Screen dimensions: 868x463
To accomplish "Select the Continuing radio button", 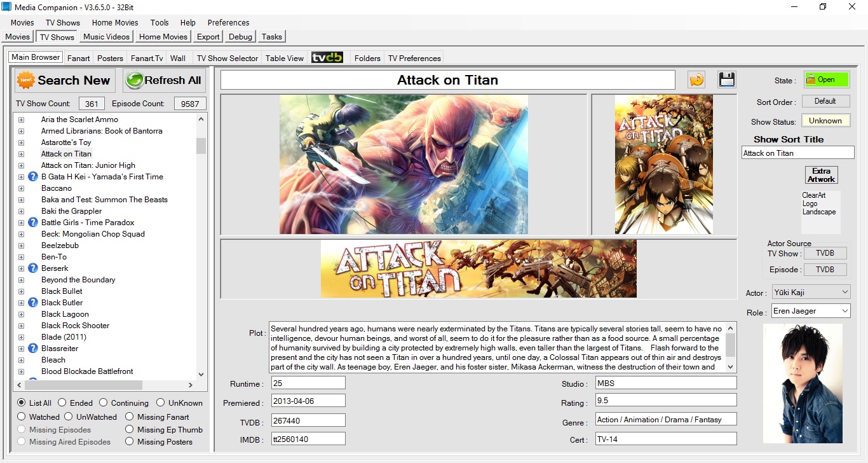I will point(103,403).
